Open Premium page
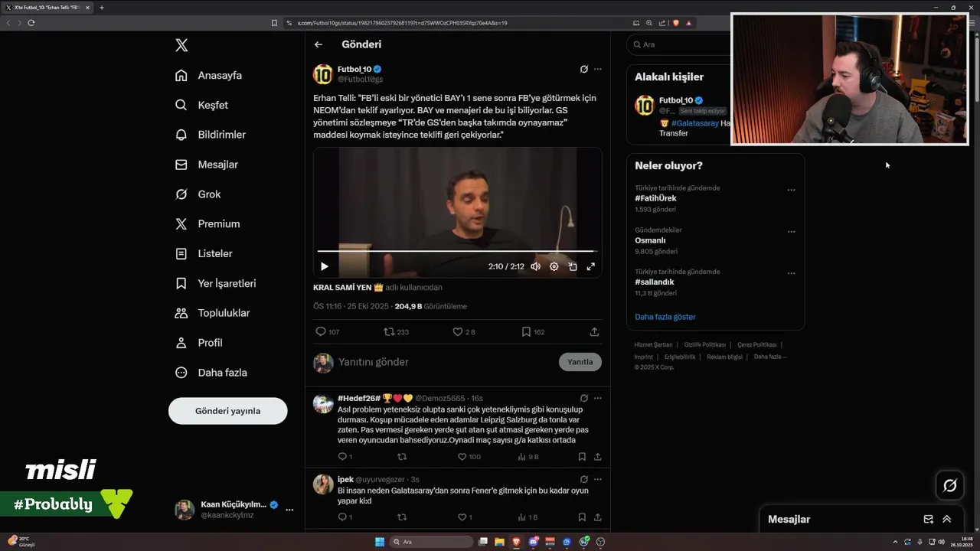Screen dimensions: 980x551 pyautogui.click(x=207, y=223)
